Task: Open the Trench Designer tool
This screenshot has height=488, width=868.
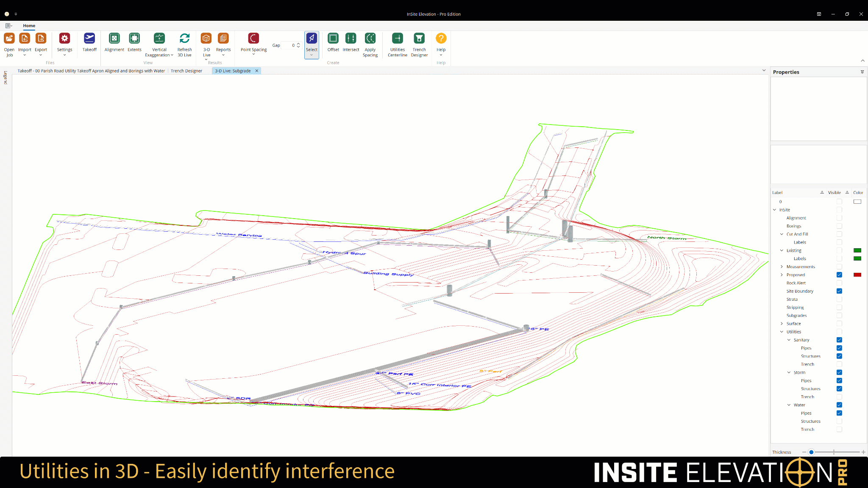Action: tap(419, 44)
